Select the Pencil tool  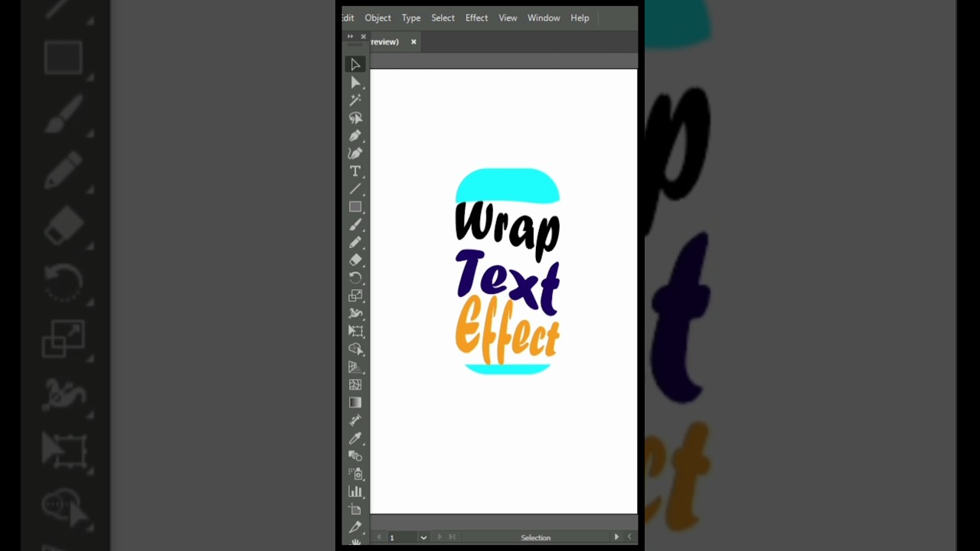point(355,242)
